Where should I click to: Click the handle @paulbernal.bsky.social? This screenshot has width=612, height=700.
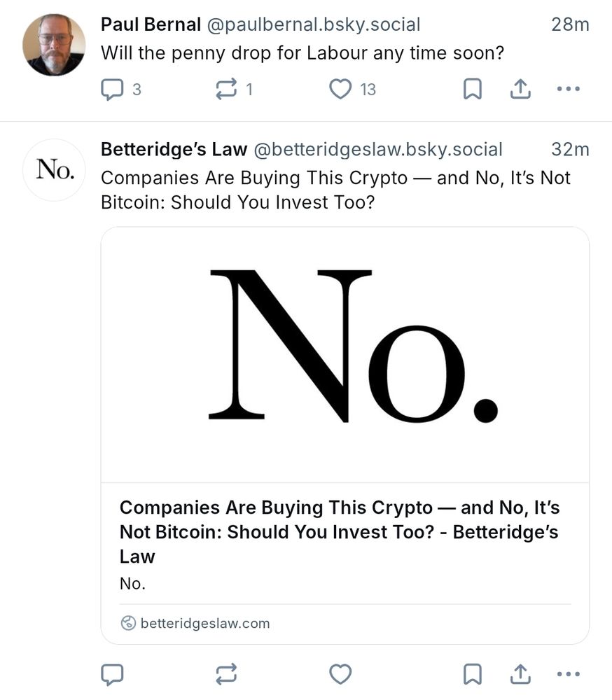(314, 24)
